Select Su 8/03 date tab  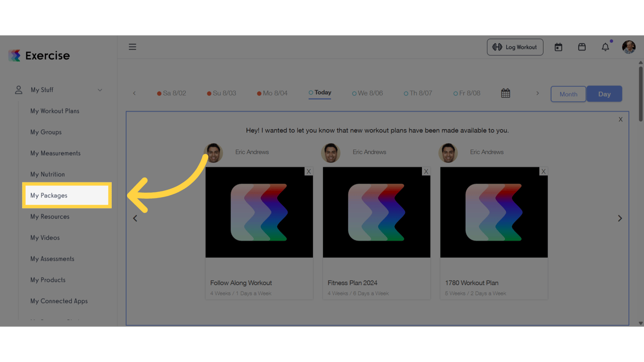click(x=222, y=93)
